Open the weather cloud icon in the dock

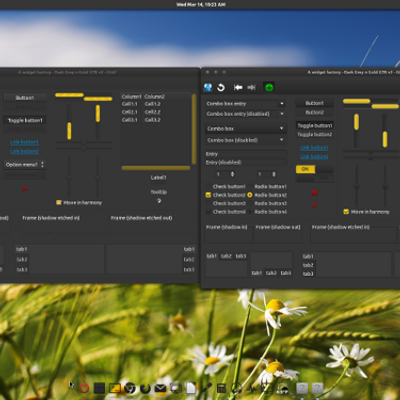pyautogui.click(x=283, y=389)
